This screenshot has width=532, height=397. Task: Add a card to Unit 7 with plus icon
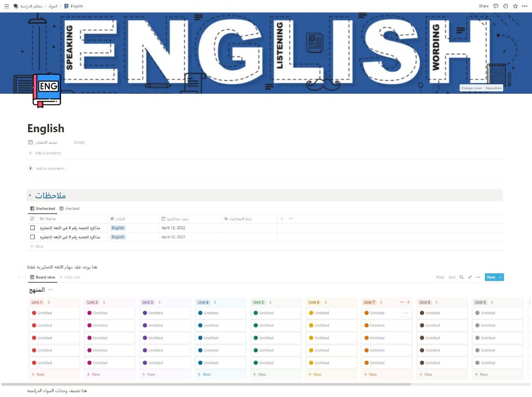(408, 302)
